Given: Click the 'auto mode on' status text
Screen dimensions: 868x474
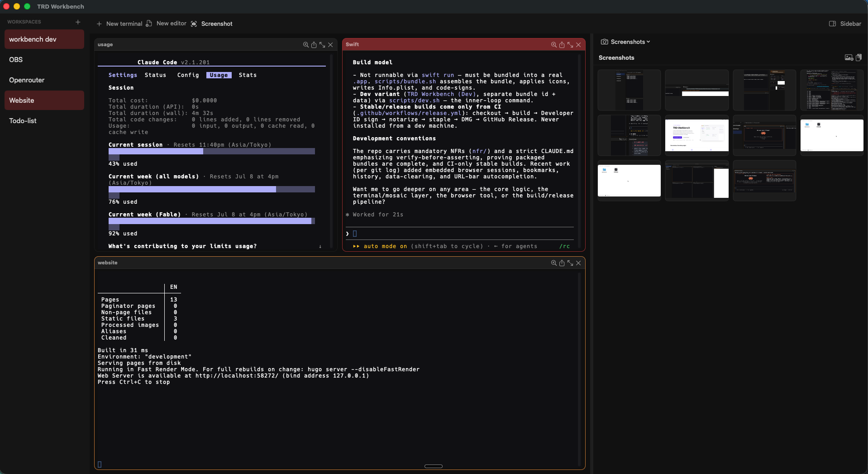Looking at the screenshot, I should tap(385, 246).
